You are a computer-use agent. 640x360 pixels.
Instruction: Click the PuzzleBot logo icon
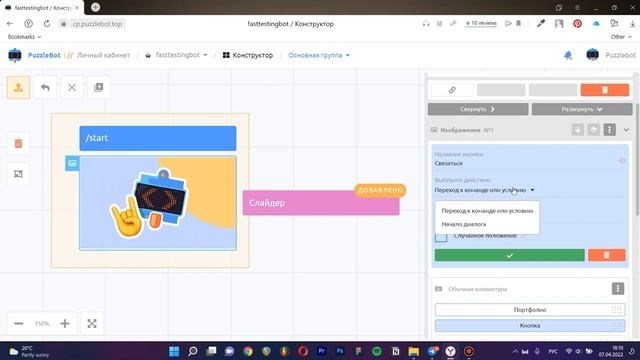point(15,55)
